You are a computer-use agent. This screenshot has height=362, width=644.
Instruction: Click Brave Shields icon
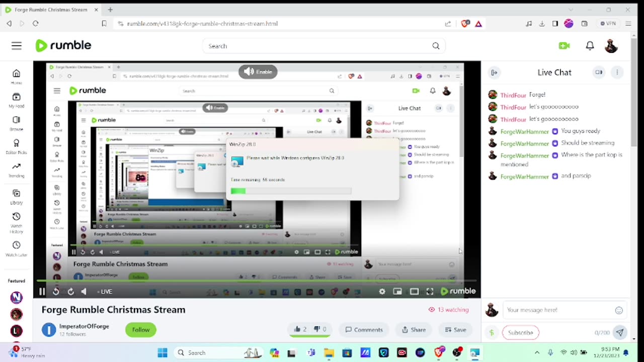tap(465, 24)
